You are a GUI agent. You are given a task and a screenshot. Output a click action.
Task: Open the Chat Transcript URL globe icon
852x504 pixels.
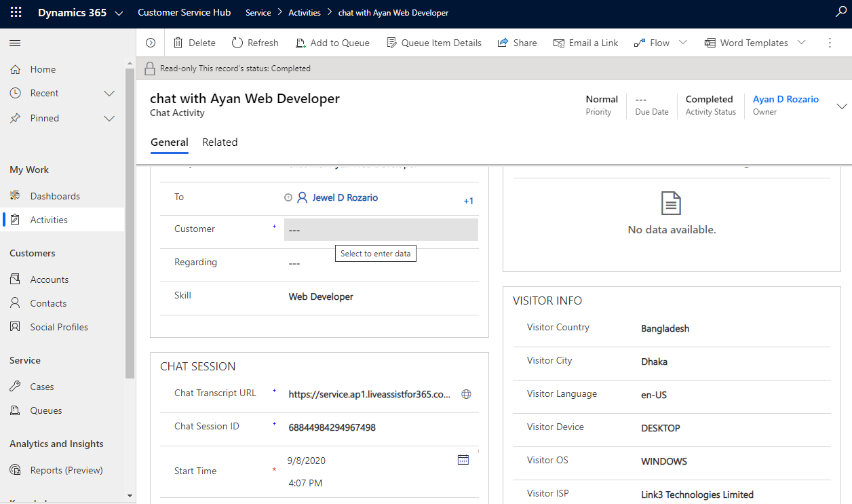pyautogui.click(x=466, y=394)
